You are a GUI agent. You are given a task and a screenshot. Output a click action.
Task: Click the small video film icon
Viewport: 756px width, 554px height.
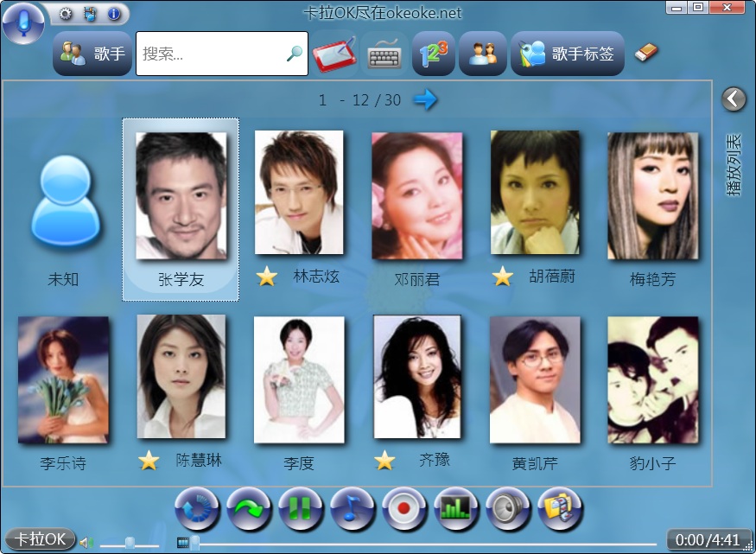[182, 543]
